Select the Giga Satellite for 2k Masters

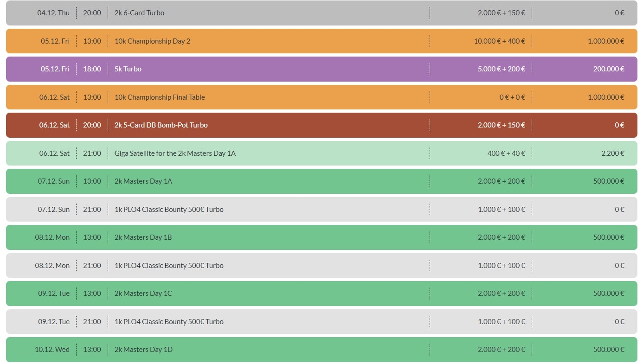(175, 153)
